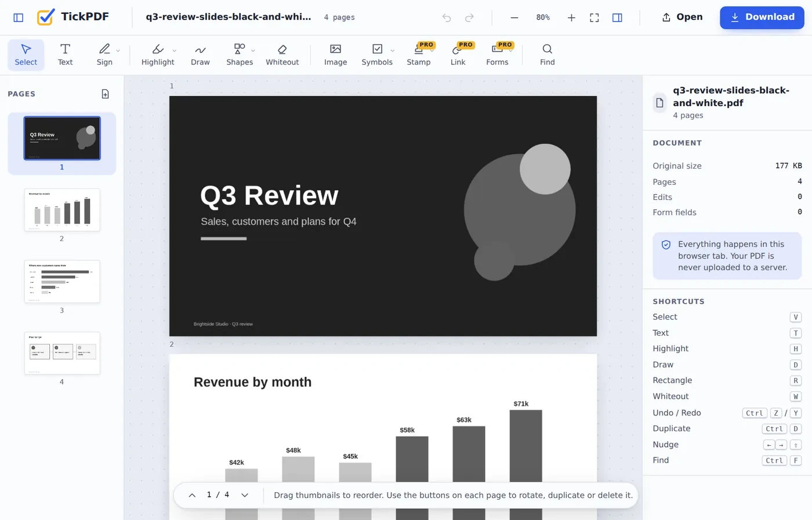Screen dimensions: 812x520
Task: Choose the Shapes tool
Action: pyautogui.click(x=240, y=55)
